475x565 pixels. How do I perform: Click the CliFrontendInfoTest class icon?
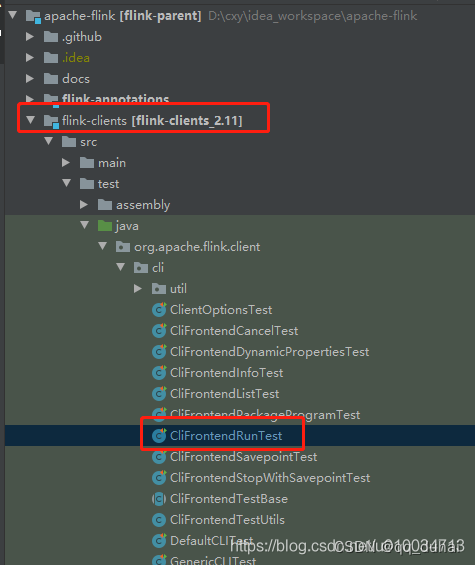pyautogui.click(x=159, y=372)
